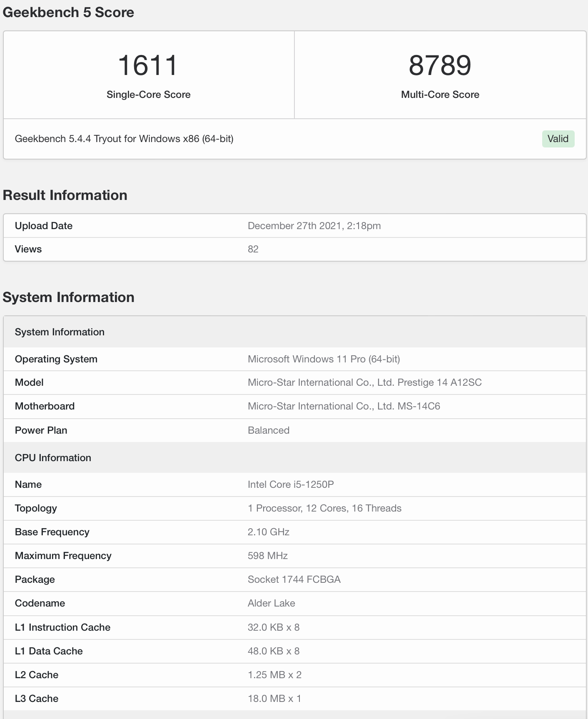
Task: Click the Geekbench 5.4.4 Tryout version text
Action: coord(124,139)
